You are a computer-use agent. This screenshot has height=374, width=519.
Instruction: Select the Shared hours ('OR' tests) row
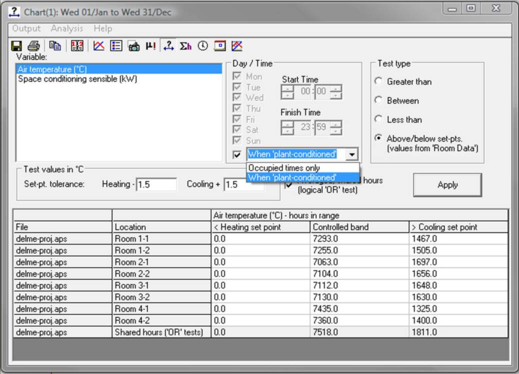tap(260, 332)
